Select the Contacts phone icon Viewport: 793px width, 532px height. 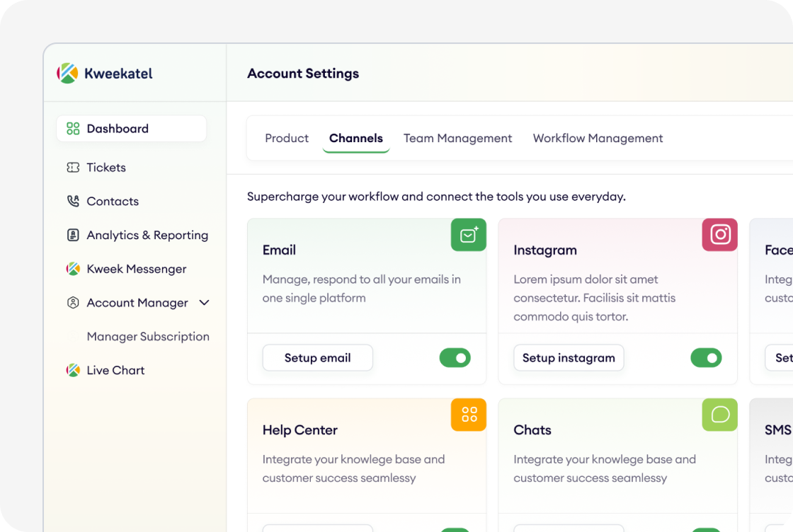[x=73, y=201]
